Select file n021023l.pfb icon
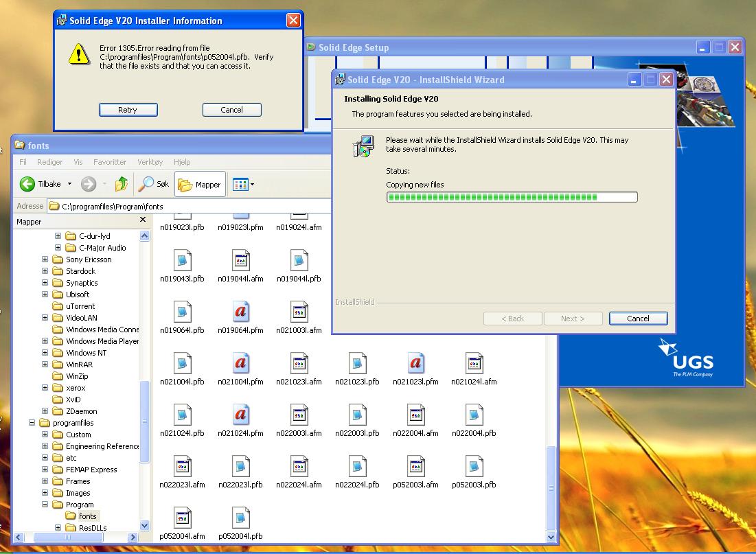 click(x=357, y=364)
